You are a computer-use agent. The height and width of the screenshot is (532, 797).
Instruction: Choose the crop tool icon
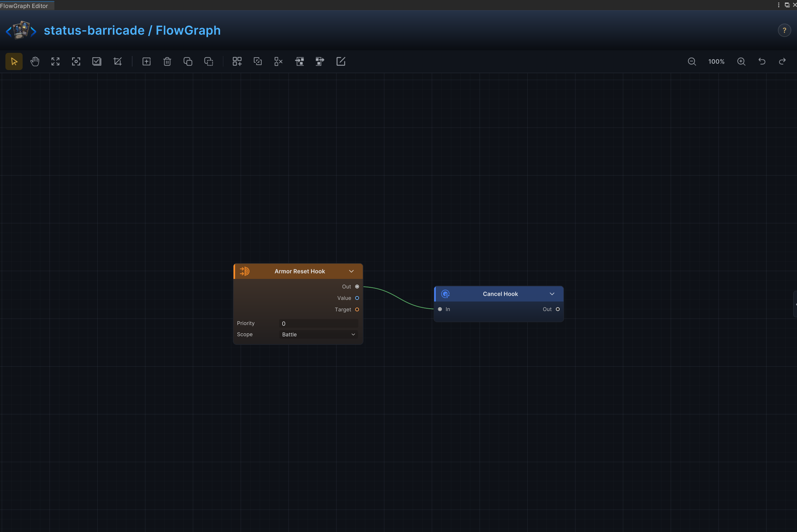click(x=118, y=61)
